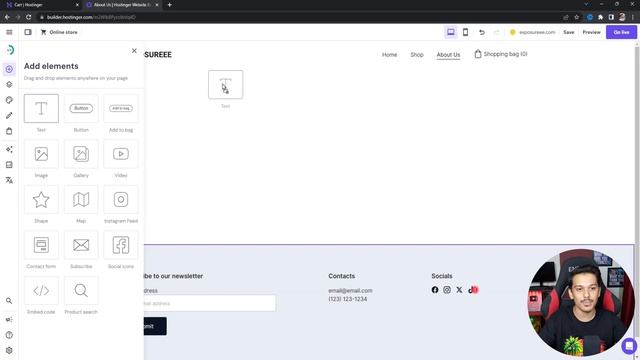Preview the website
Viewport: 640px width, 360px height.
point(591,32)
